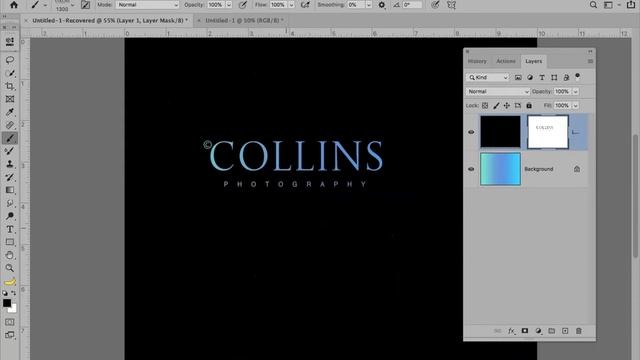Select the Frame tool

tap(10, 99)
